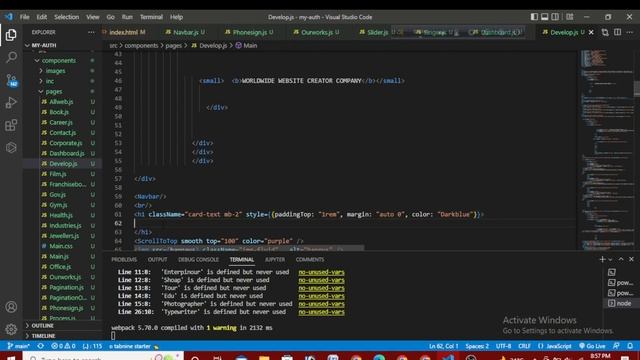The image size is (640, 360).
Task: Open the Explorer view in activity bar
Action: [11, 35]
